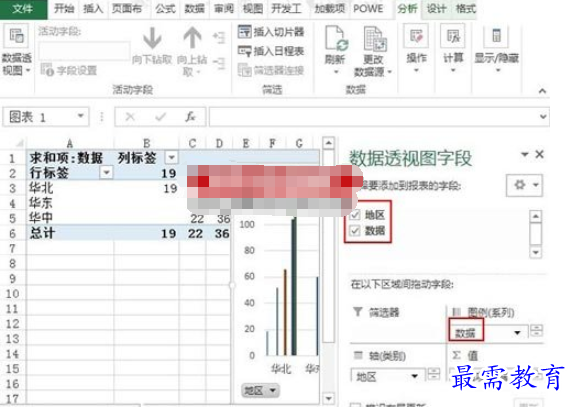Switch to the 开始 ribbon tab

tap(64, 8)
